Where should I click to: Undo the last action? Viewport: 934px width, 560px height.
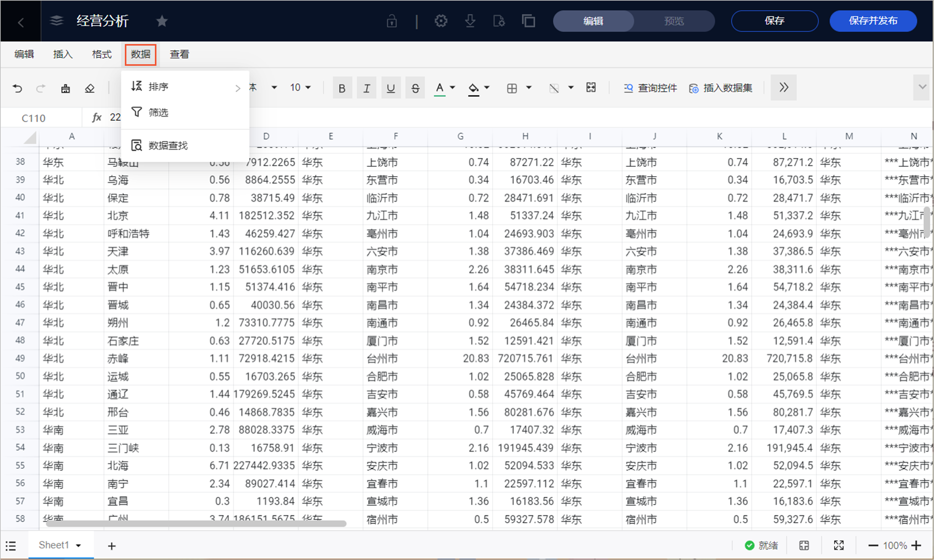[17, 88]
